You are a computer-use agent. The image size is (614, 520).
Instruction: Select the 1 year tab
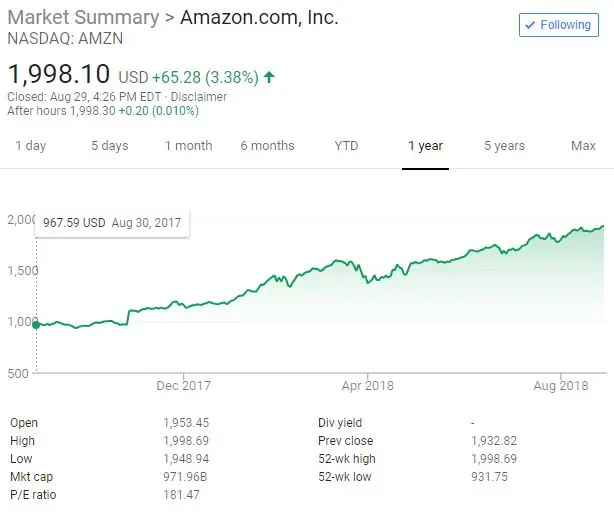pos(425,146)
